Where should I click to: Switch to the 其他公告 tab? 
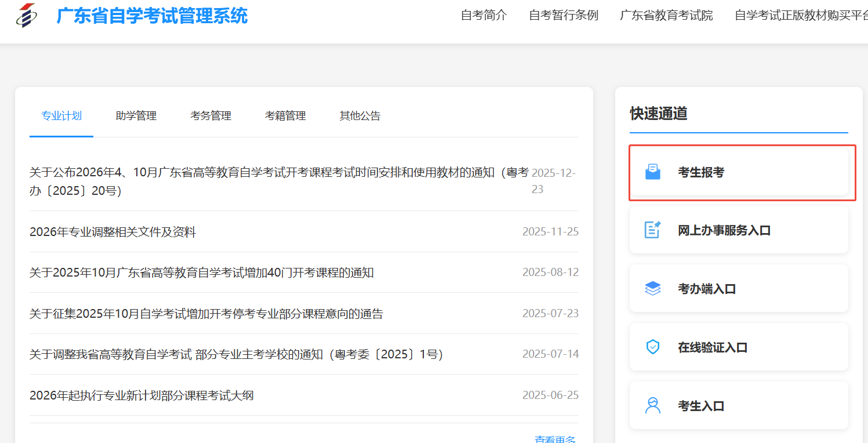tap(360, 116)
